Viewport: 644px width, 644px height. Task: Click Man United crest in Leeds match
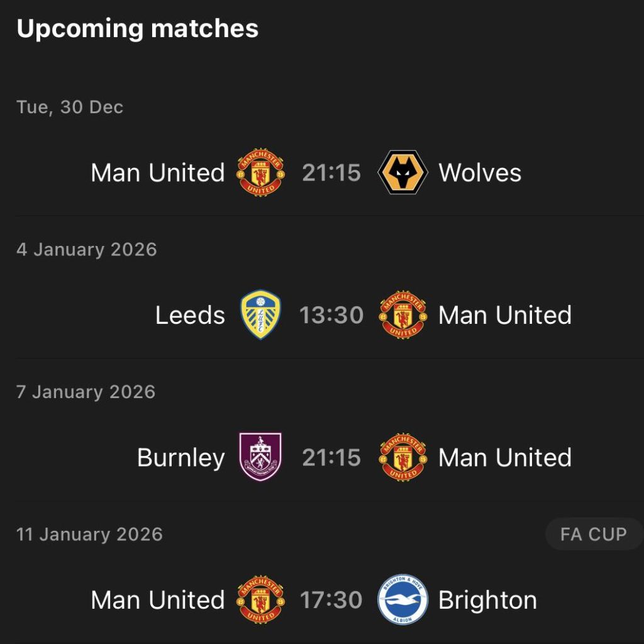[x=402, y=315]
